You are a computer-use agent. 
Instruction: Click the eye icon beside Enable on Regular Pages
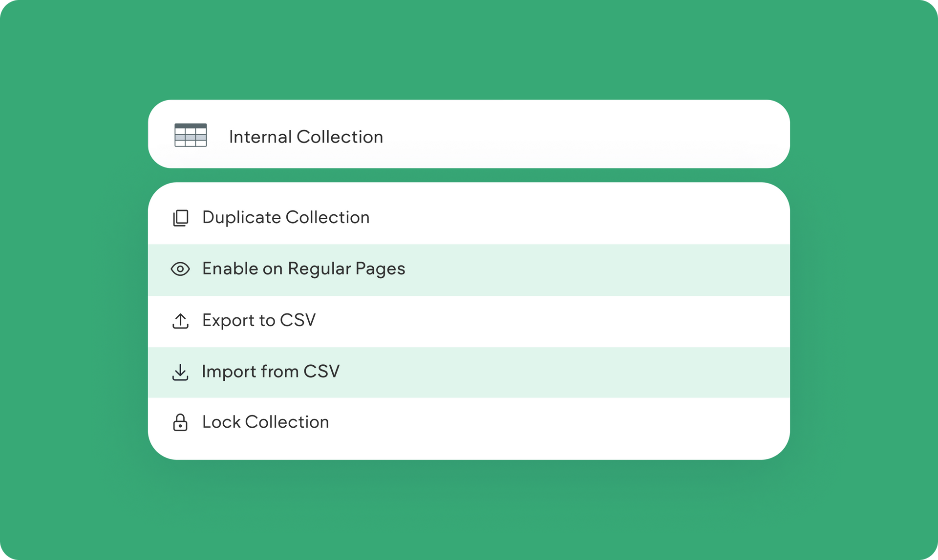click(x=180, y=269)
